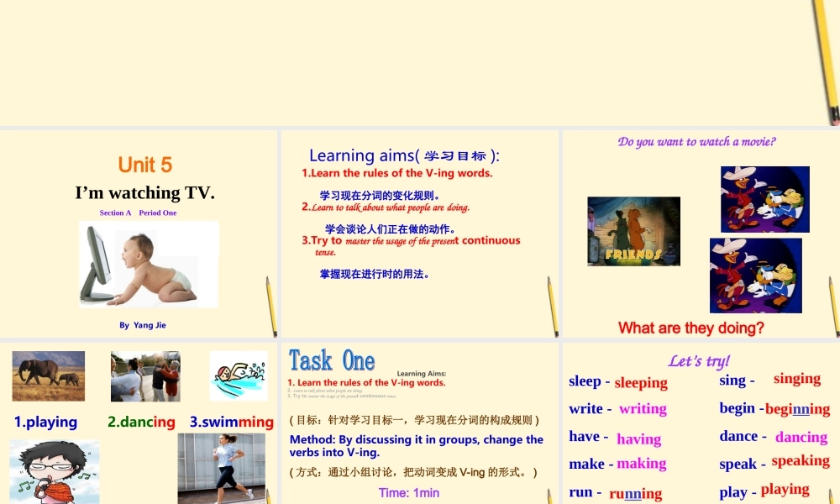Image resolution: width=840 pixels, height=504 pixels.
Task: Click the "By Yang Jie" author line
Action: click(x=143, y=325)
